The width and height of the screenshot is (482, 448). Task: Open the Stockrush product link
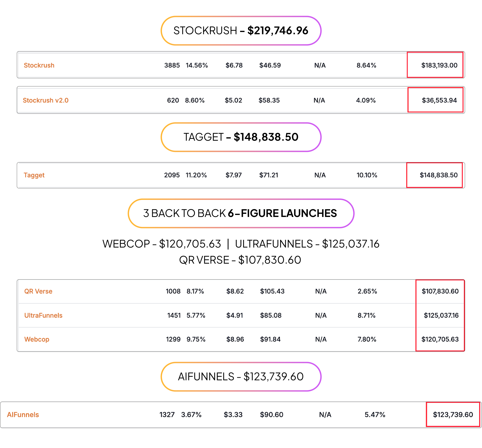tap(39, 65)
